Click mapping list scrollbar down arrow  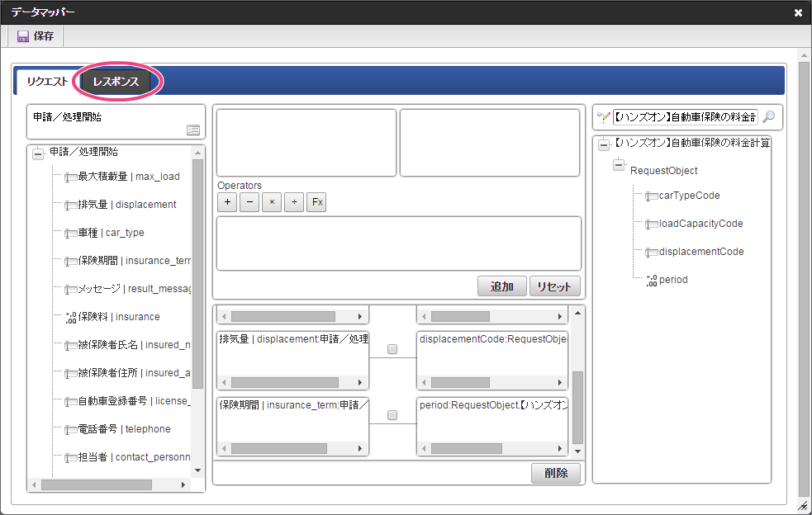click(578, 451)
